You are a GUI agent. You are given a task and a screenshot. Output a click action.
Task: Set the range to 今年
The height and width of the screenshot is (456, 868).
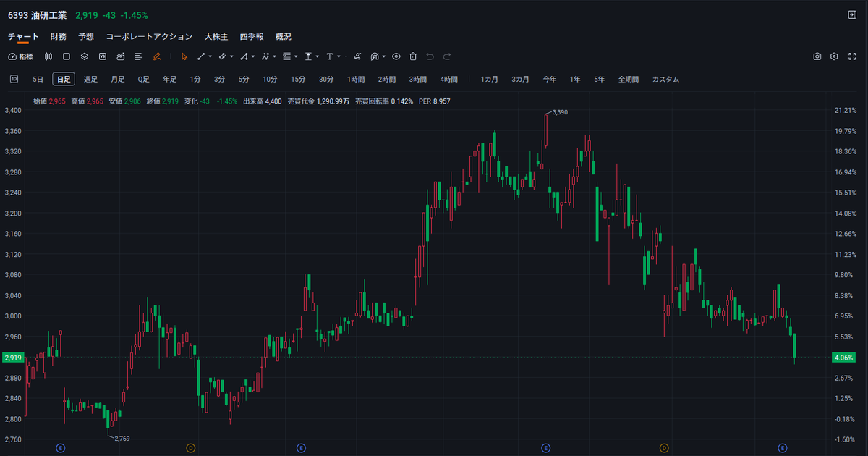pyautogui.click(x=550, y=80)
